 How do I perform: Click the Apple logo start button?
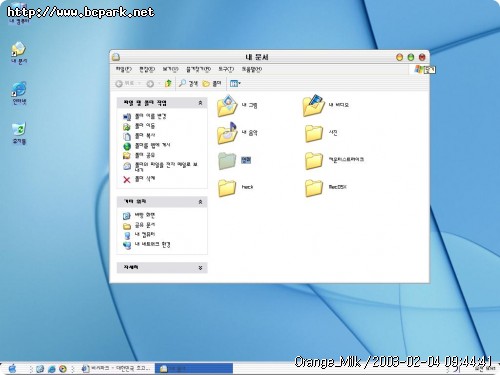coord(12,368)
